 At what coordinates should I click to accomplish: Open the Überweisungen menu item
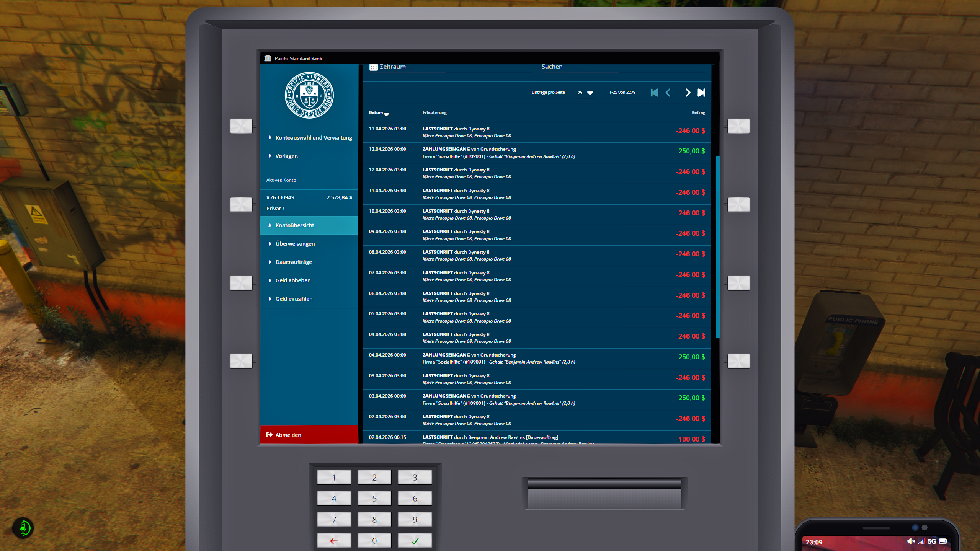pos(295,244)
